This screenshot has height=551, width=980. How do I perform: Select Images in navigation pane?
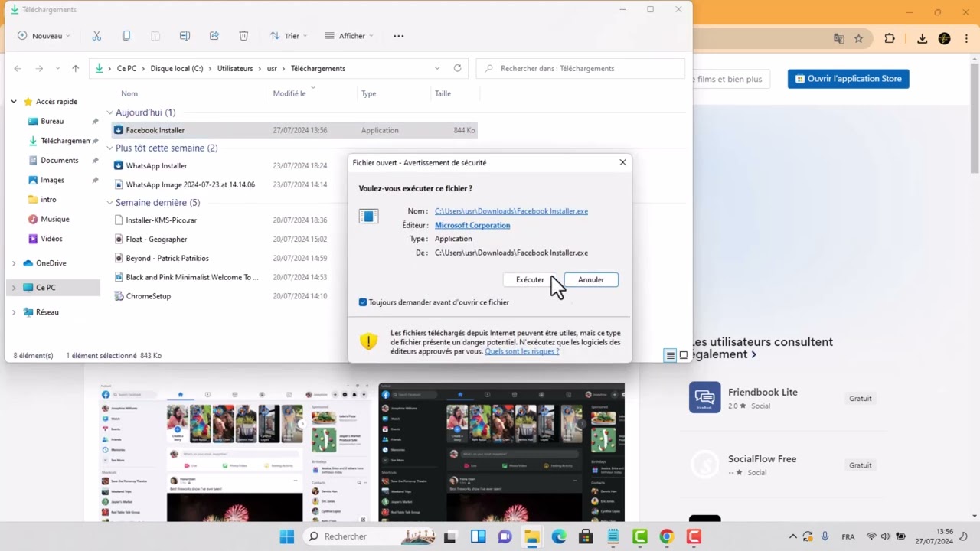pos(52,180)
